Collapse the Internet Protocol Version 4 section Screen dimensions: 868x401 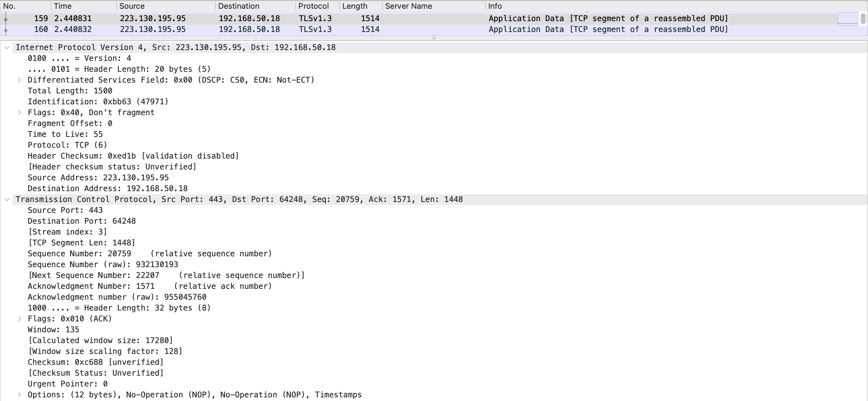click(x=7, y=48)
